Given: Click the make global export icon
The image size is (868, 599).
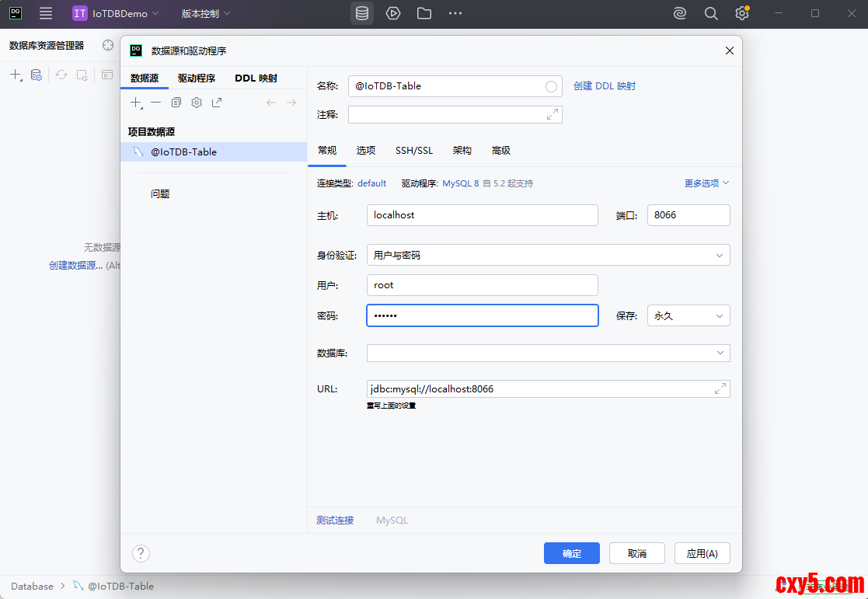Looking at the screenshot, I should [217, 103].
